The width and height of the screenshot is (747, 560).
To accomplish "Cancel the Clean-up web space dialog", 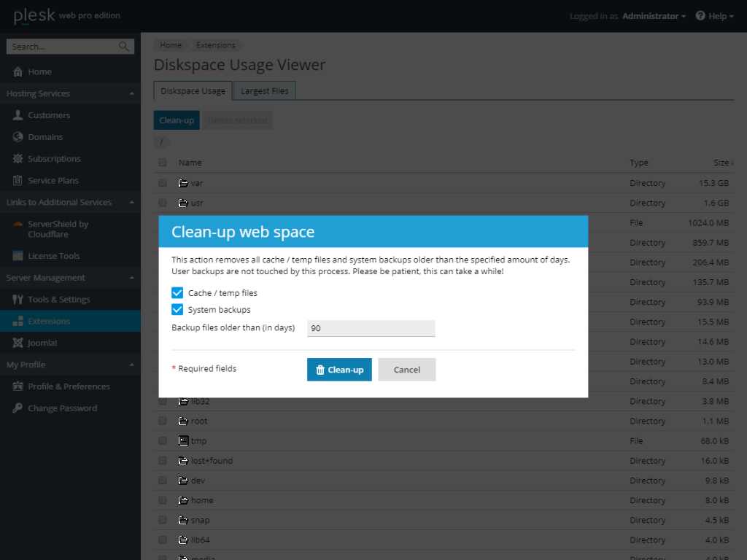I will coord(406,369).
